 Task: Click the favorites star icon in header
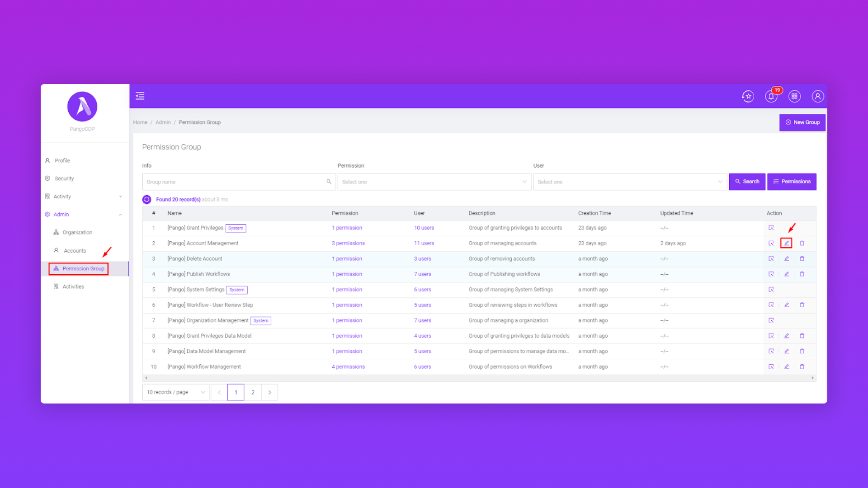(748, 96)
